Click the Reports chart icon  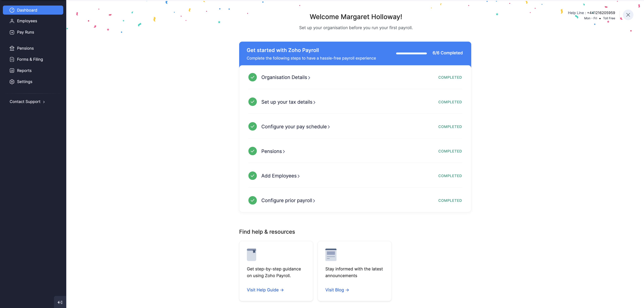pos(12,70)
